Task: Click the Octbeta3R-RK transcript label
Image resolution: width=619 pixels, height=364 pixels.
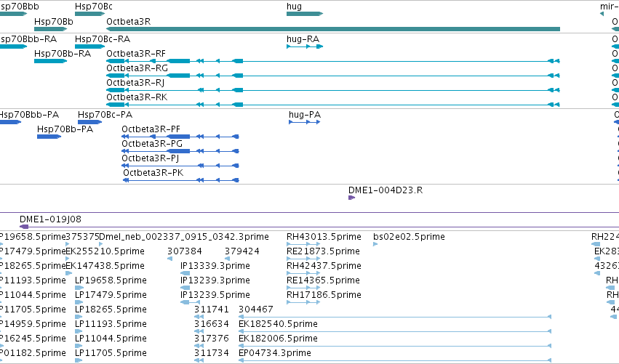Action: coord(137,97)
